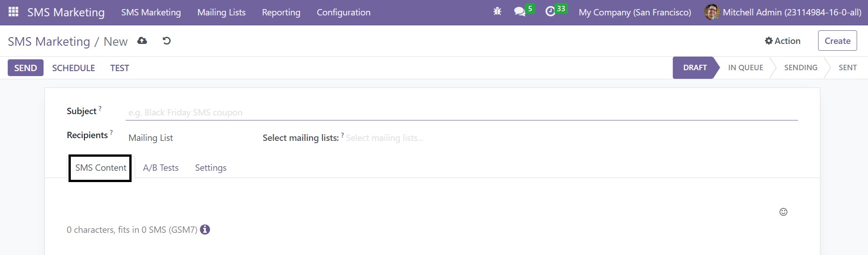Open the activities clock icon
The width and height of the screenshot is (868, 255).
click(x=550, y=12)
